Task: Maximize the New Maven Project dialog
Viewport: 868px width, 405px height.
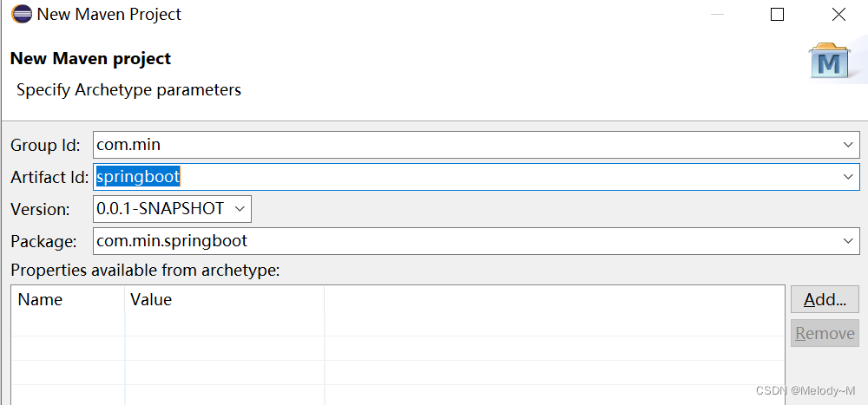Action: [x=777, y=15]
